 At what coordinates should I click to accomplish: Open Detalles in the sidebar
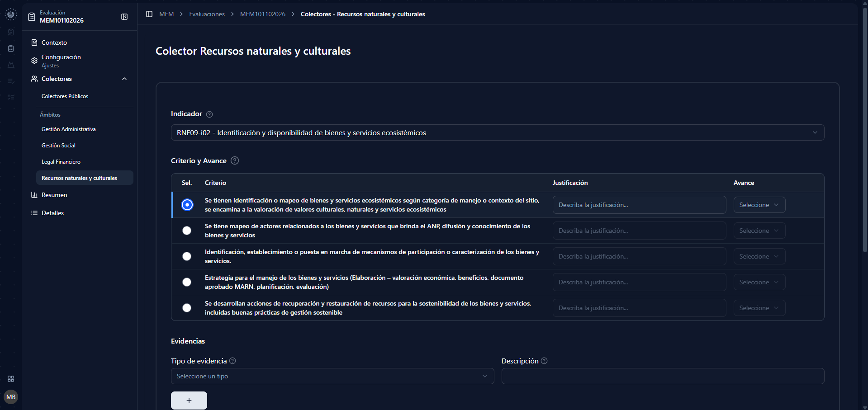tap(52, 213)
